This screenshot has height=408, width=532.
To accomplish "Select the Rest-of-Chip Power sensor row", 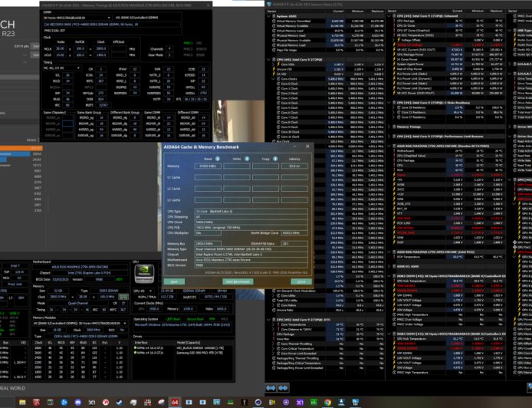I will [448, 69].
